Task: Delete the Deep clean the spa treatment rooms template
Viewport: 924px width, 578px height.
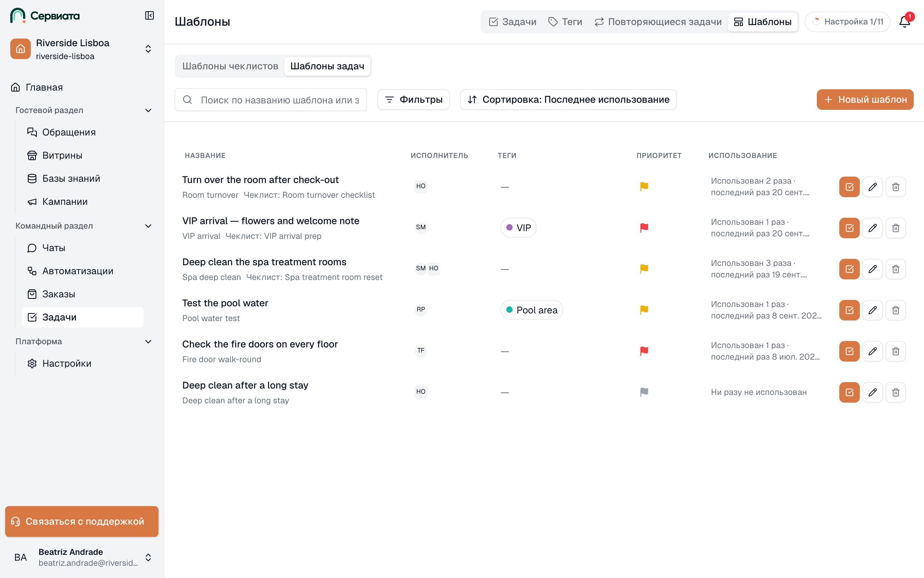Action: point(895,269)
